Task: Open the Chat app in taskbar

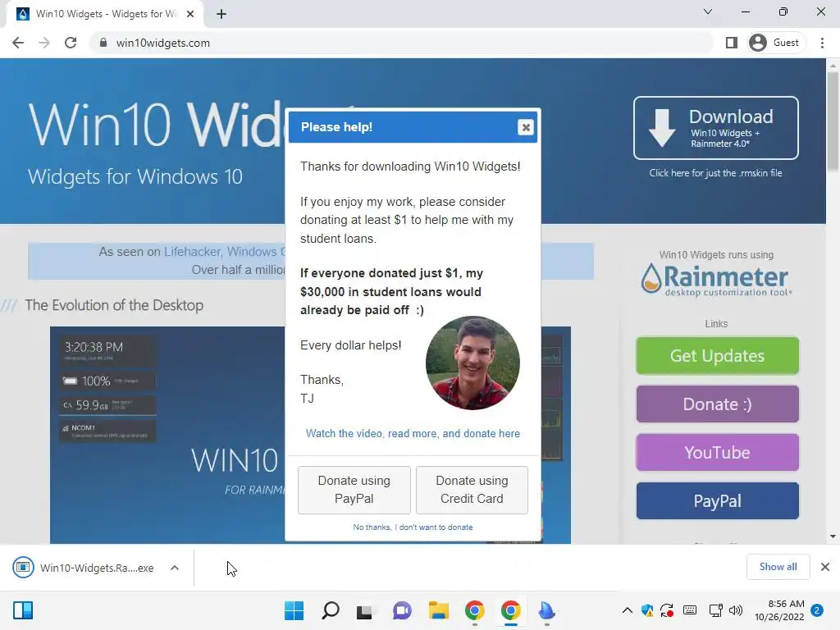Action: [x=402, y=610]
